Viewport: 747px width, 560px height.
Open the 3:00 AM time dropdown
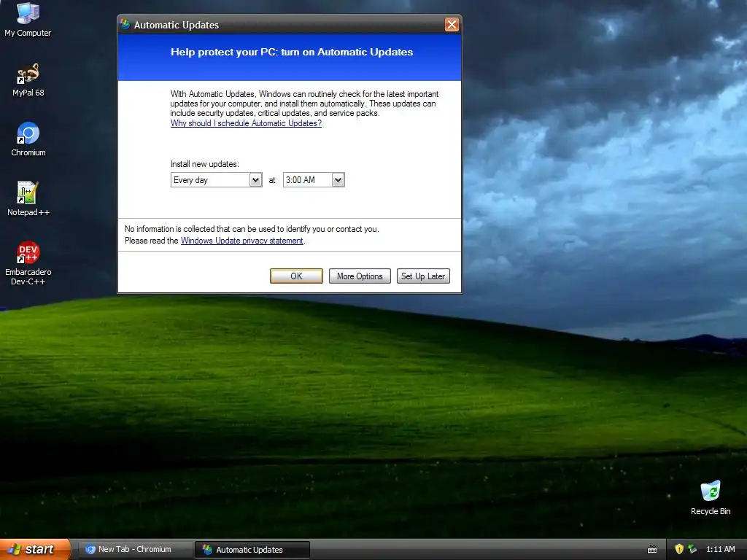(x=314, y=180)
